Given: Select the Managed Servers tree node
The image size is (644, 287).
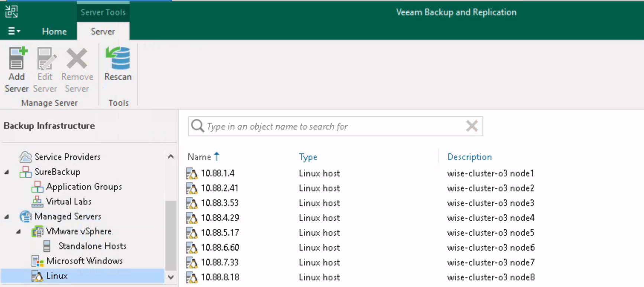Looking at the screenshot, I should (x=68, y=216).
